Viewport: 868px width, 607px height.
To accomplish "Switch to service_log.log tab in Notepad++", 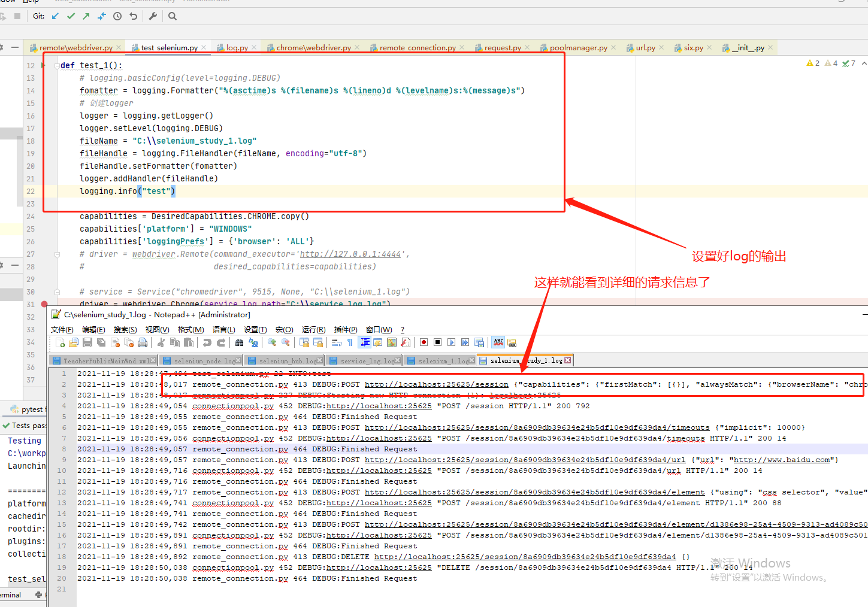I will [365, 360].
